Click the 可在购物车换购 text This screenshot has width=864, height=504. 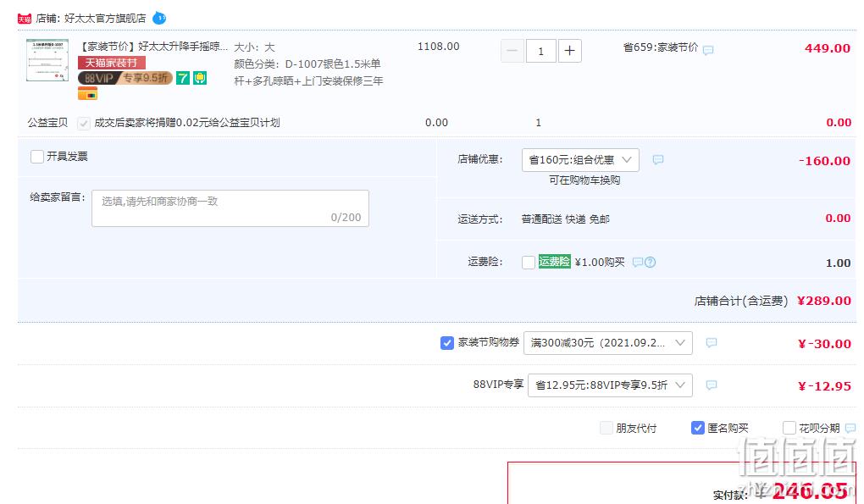[584, 180]
